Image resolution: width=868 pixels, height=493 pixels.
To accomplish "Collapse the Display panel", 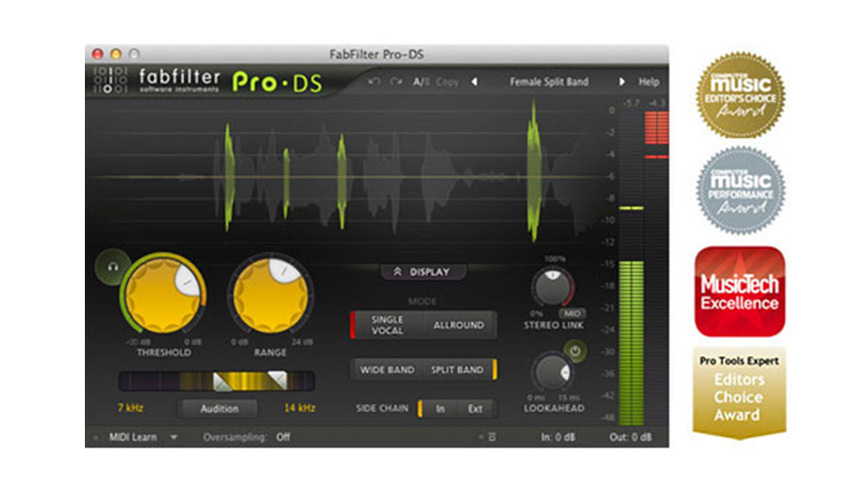I will [x=423, y=272].
